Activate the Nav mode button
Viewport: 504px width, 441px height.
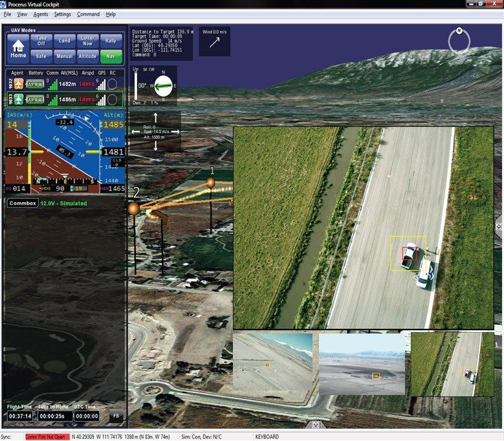111,56
